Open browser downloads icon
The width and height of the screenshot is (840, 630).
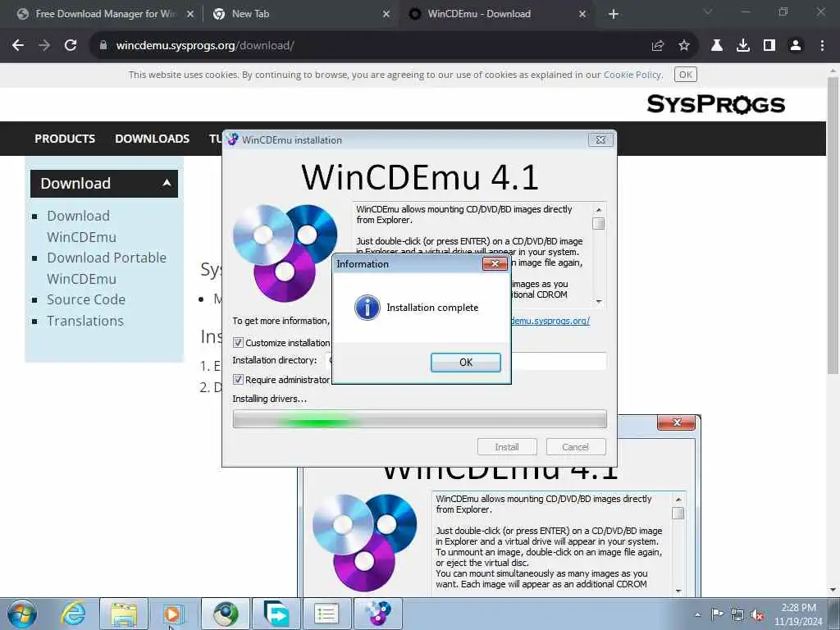click(743, 46)
